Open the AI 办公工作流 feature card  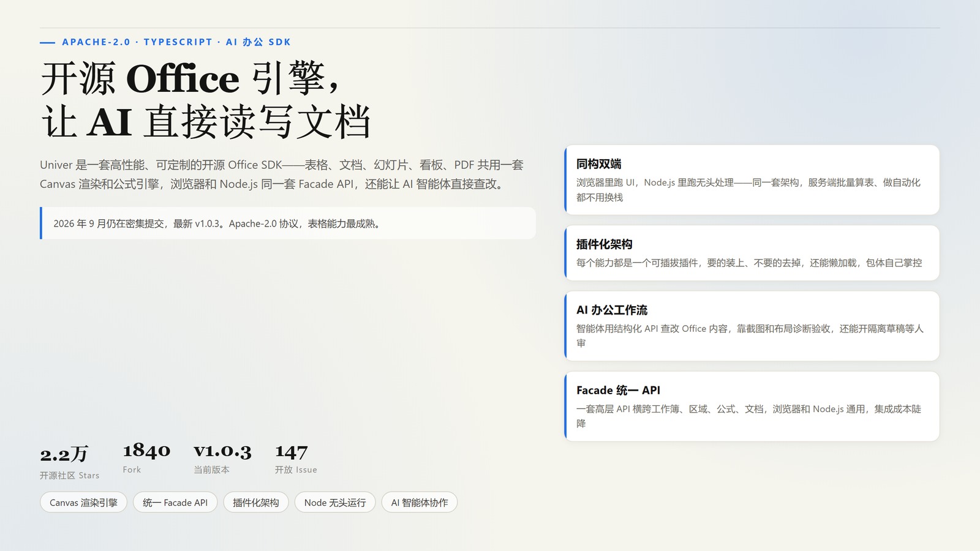point(752,326)
